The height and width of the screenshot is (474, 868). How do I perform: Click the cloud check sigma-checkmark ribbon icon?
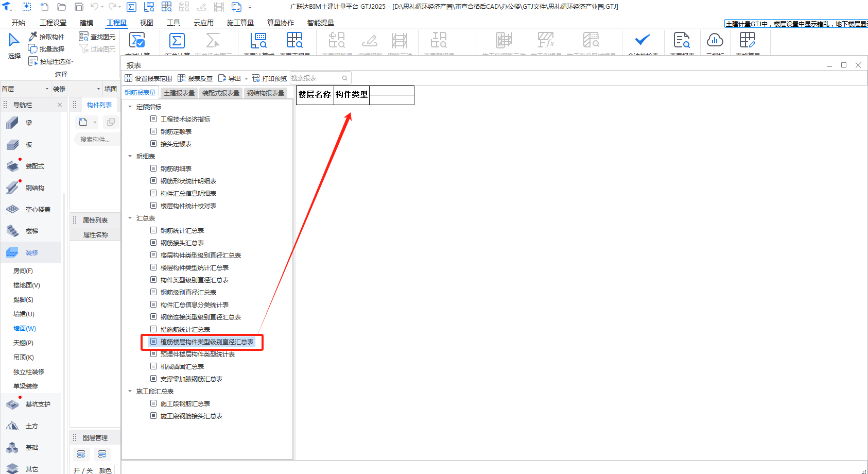(x=137, y=41)
